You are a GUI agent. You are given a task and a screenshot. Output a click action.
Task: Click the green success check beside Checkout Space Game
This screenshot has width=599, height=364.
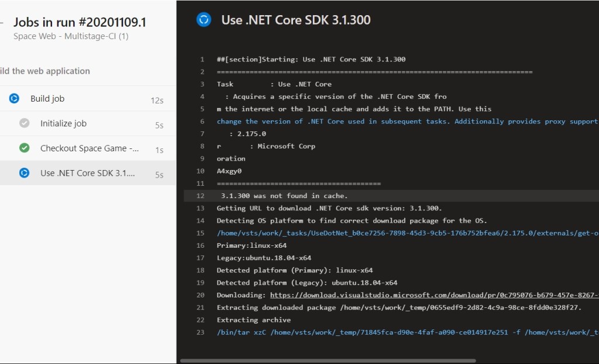pos(24,148)
